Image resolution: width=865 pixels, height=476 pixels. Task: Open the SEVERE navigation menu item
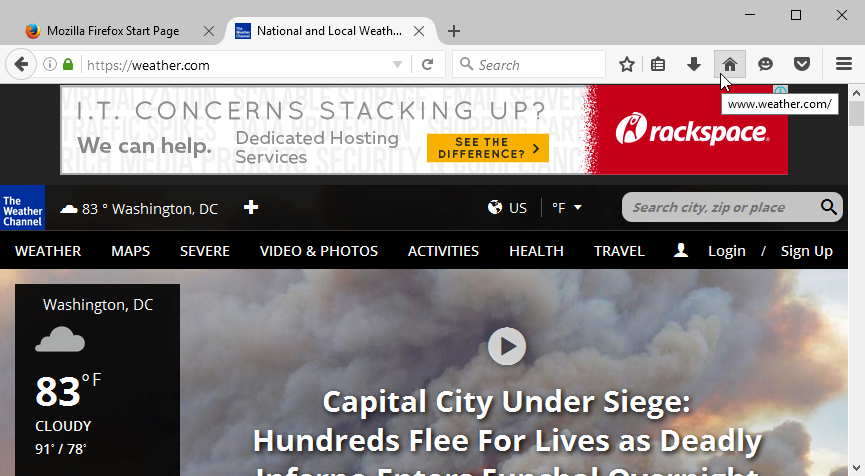[205, 251]
